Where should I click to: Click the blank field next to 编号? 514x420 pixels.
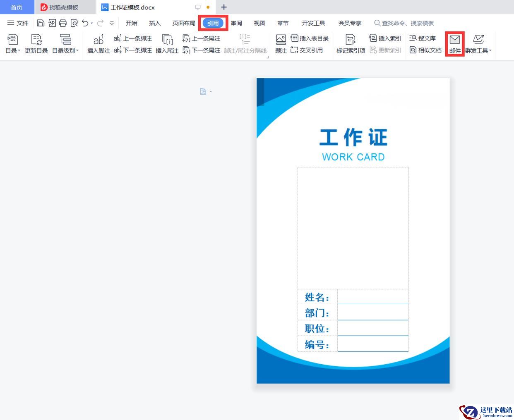tap(373, 344)
